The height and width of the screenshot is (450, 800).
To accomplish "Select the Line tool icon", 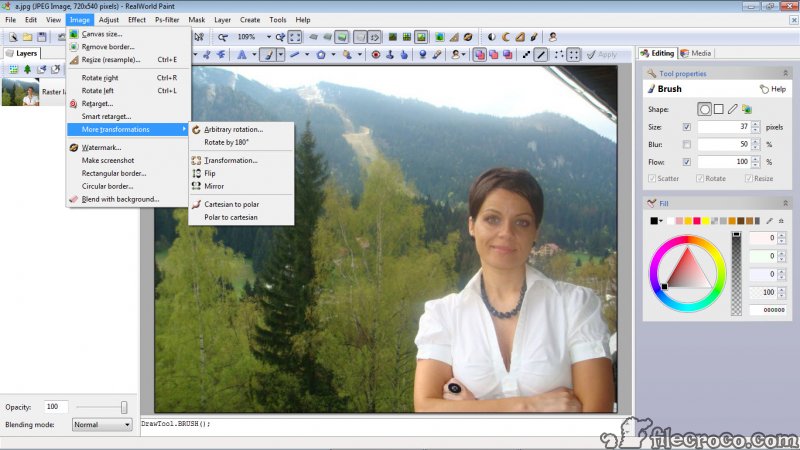I will 294,54.
